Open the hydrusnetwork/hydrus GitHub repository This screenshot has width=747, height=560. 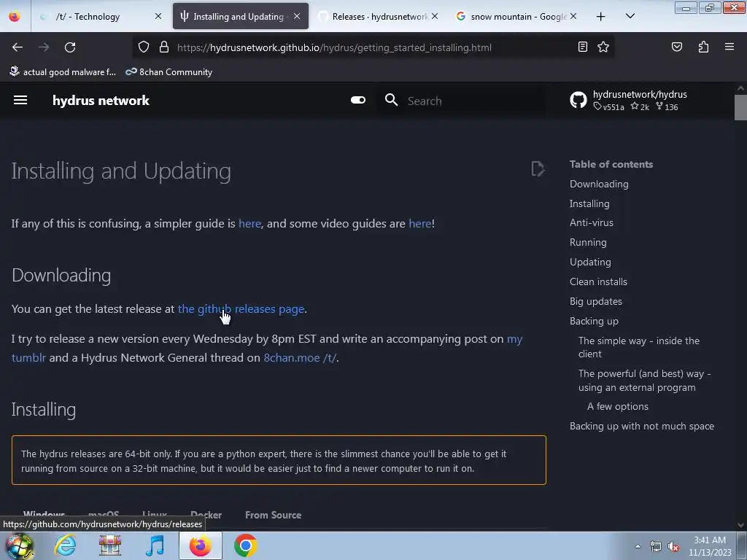pyautogui.click(x=629, y=100)
